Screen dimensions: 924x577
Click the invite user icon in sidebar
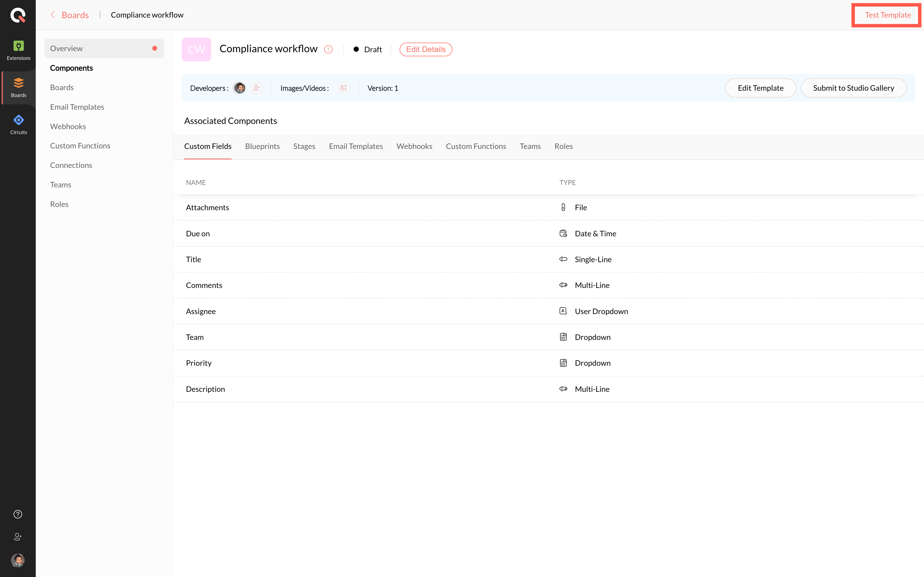click(18, 537)
